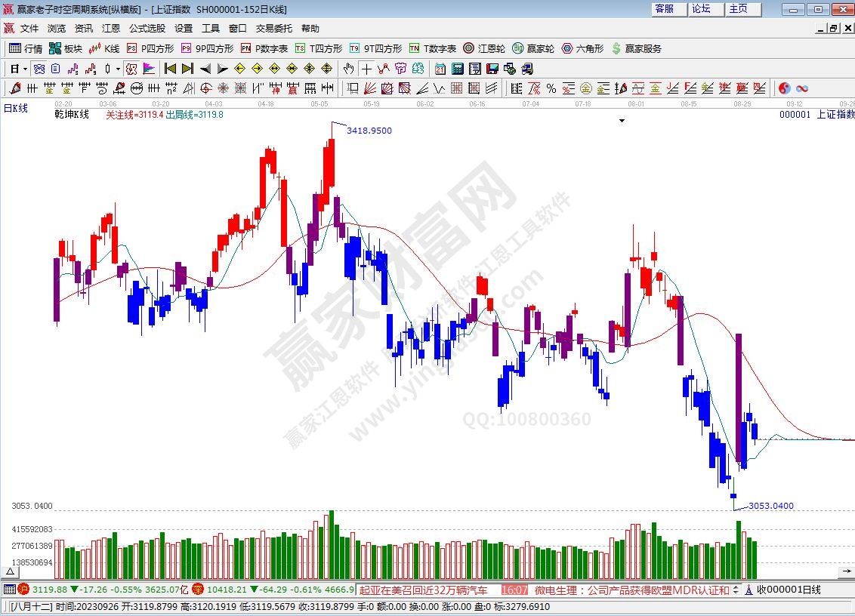Toggle the pressed-in pattern icon beside flag
The width and height of the screenshot is (855, 616).
(x=131, y=69)
